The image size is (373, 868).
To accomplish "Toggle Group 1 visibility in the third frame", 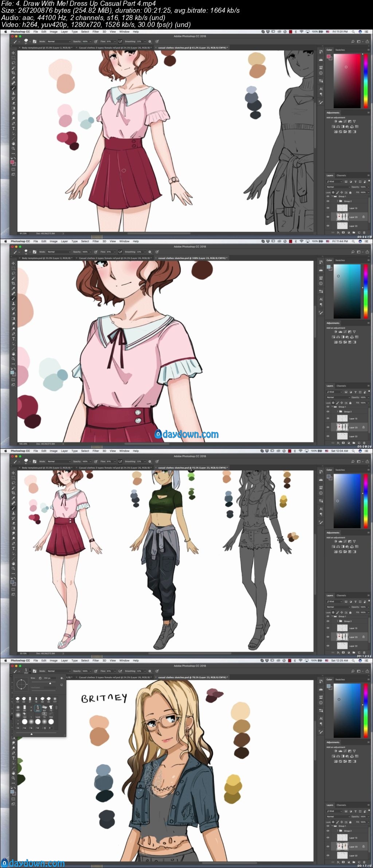I will pyautogui.click(x=328, y=616).
